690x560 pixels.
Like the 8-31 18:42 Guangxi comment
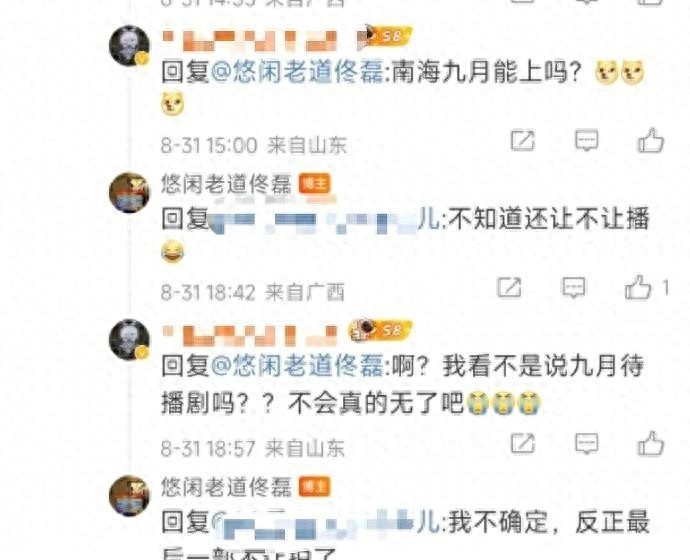tap(638, 287)
